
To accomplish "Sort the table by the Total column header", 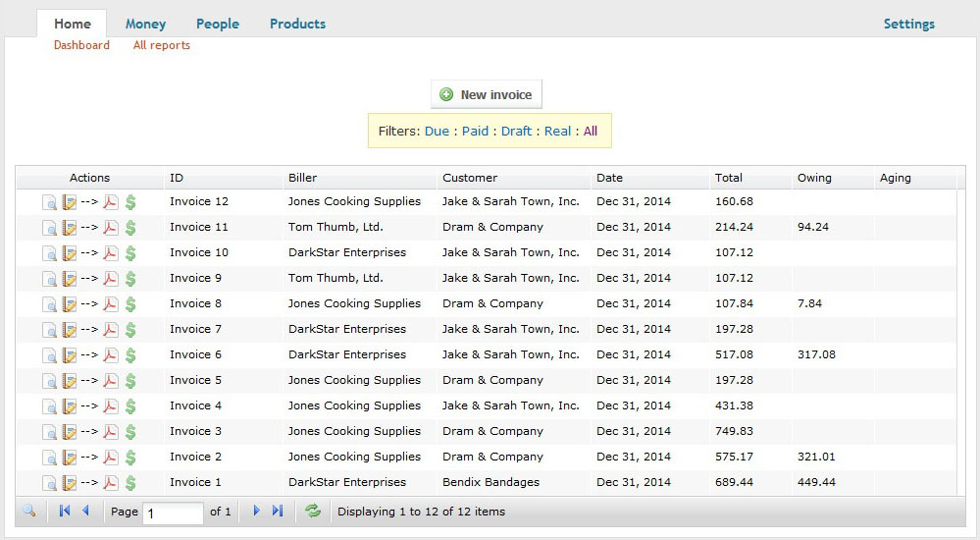I will click(x=729, y=178).
